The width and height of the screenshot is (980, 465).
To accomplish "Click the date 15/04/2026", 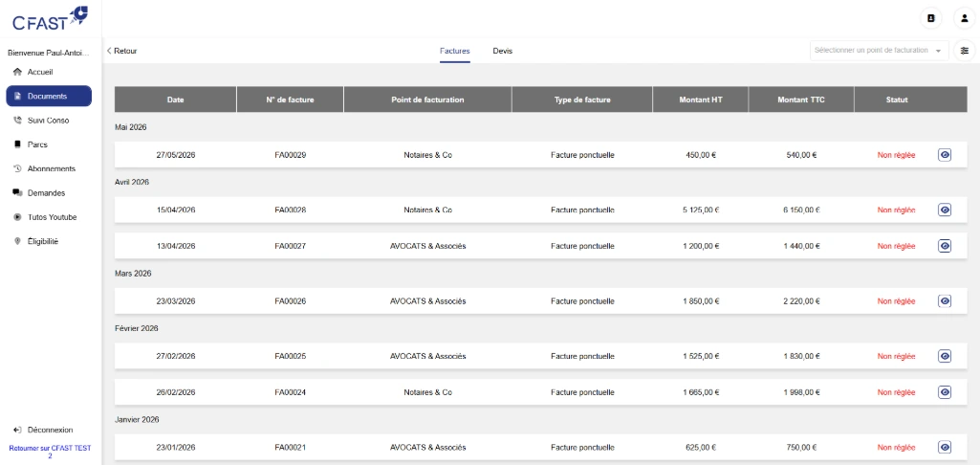I will tap(176, 210).
